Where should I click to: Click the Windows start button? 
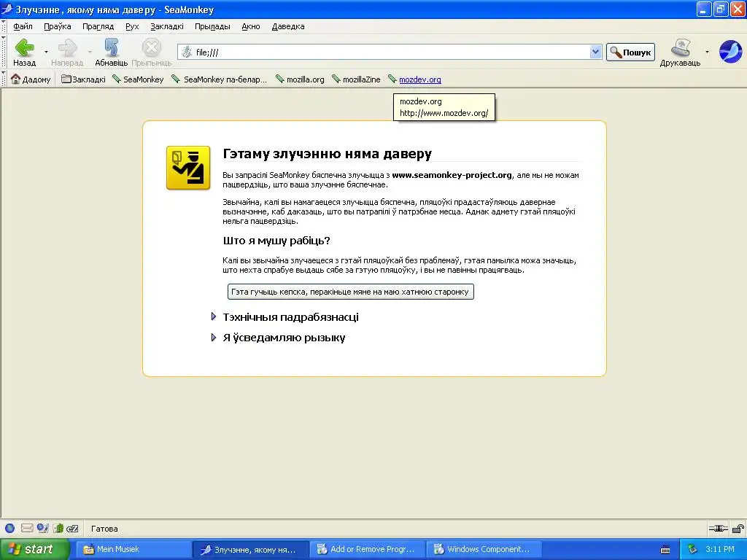pyautogui.click(x=34, y=549)
